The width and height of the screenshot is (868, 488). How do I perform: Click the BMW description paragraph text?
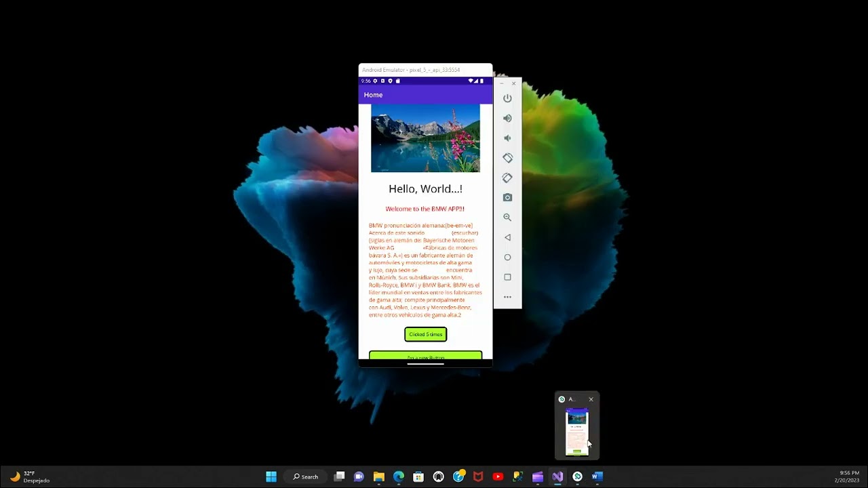pyautogui.click(x=425, y=270)
